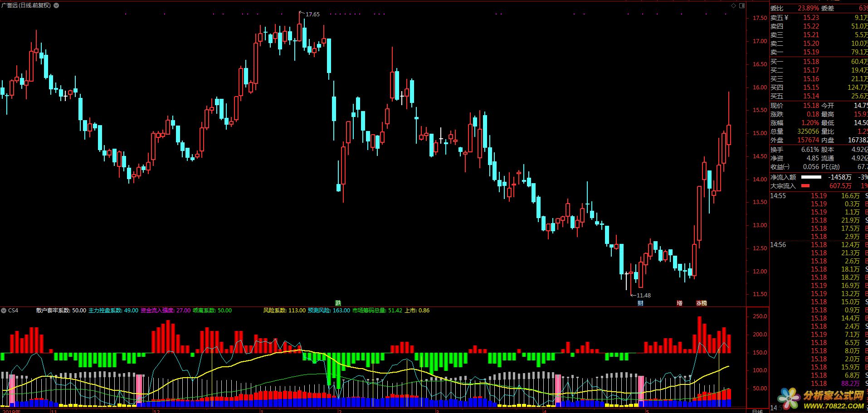Click the 250.0 indicator axis label
This screenshot has width=868, height=413.
[x=760, y=316]
